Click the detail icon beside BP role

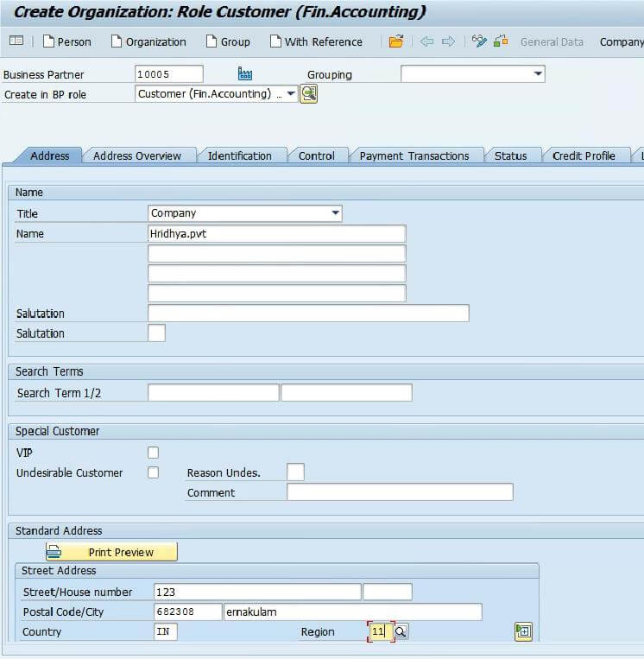coord(309,94)
